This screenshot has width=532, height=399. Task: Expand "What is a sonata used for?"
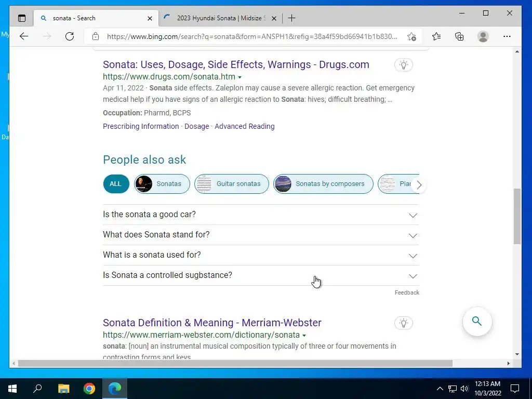pos(261,255)
